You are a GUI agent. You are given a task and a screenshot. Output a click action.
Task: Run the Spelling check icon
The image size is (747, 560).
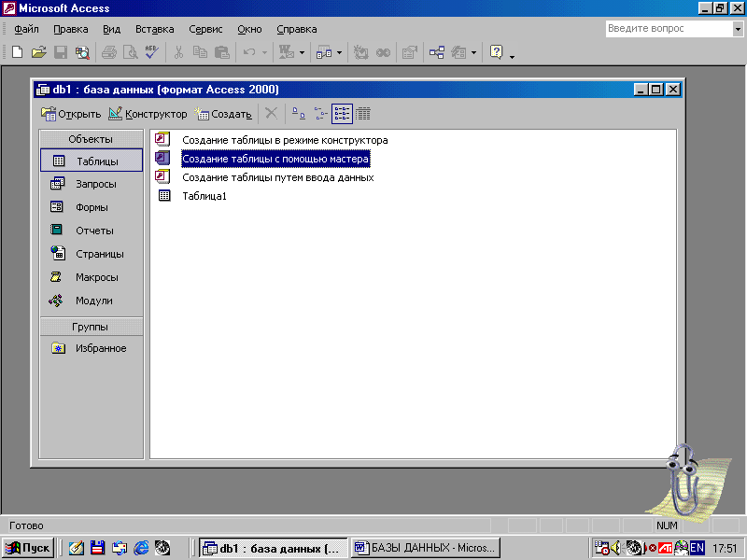[x=152, y=52]
